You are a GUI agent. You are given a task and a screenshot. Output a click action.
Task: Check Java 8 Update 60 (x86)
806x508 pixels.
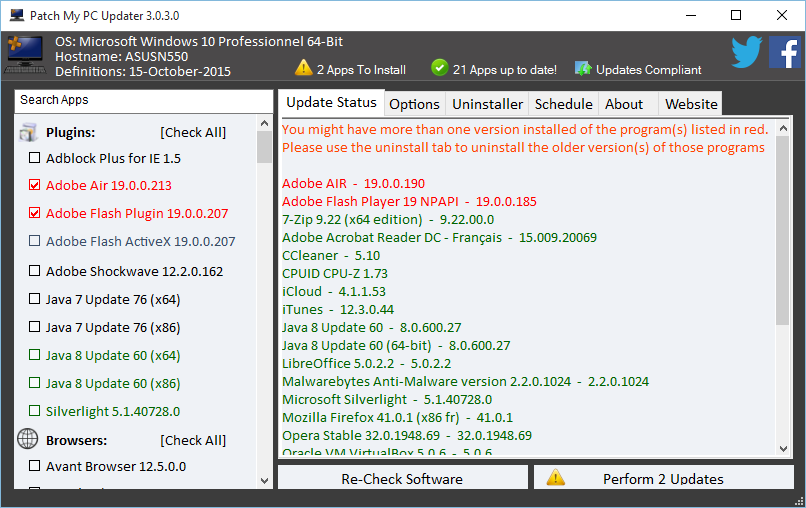click(x=34, y=383)
